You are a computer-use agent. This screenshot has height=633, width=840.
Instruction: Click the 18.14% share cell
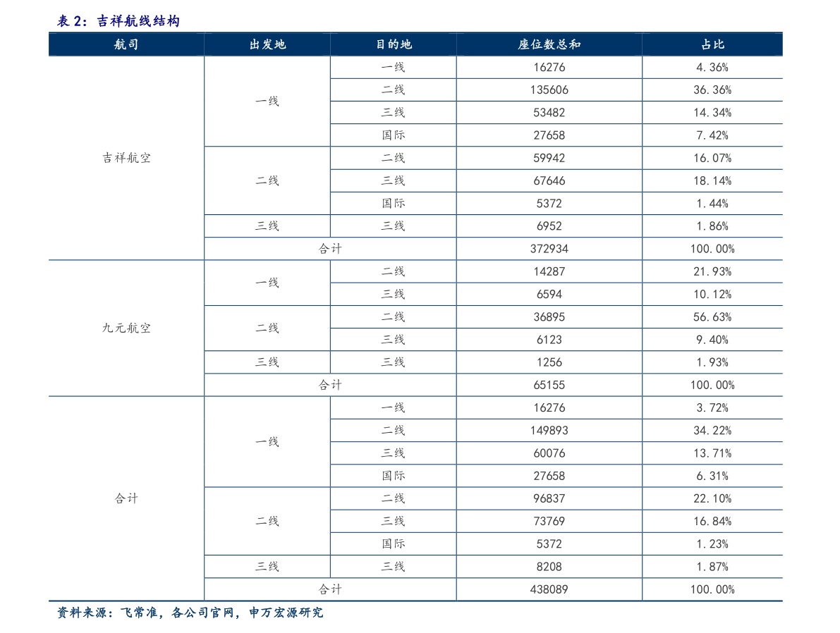coord(712,181)
